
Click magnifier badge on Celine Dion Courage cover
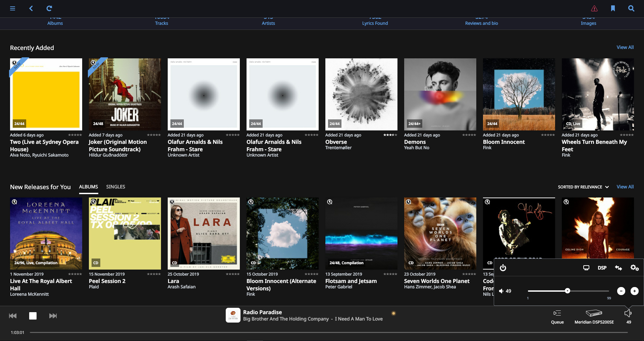point(566,202)
